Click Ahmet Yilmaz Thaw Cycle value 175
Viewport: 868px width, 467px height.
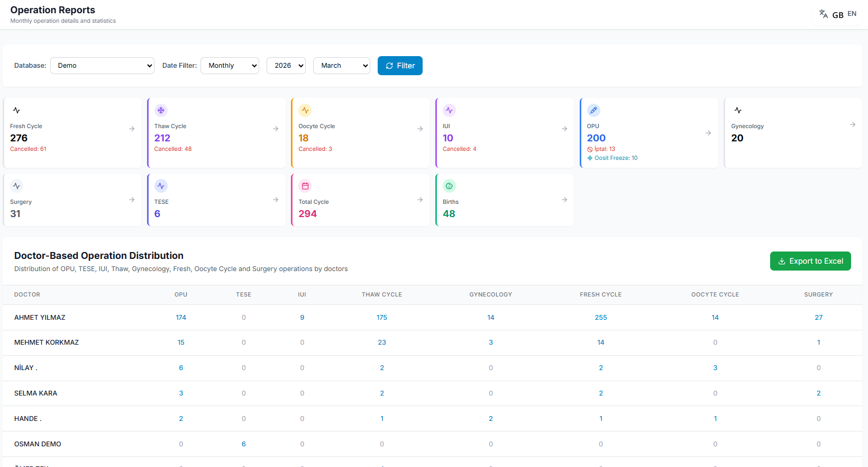tap(382, 318)
